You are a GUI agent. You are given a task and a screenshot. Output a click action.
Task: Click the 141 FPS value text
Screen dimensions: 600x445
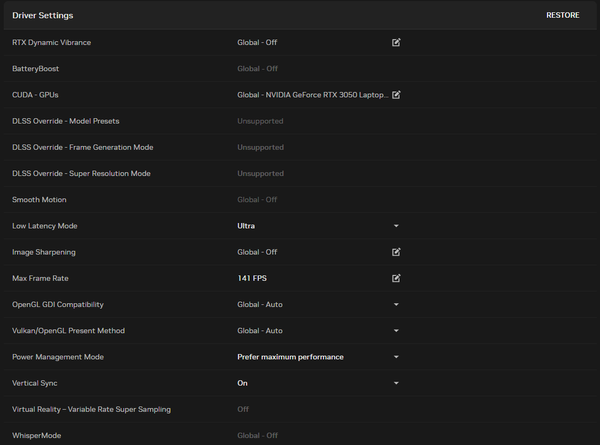tap(254, 278)
